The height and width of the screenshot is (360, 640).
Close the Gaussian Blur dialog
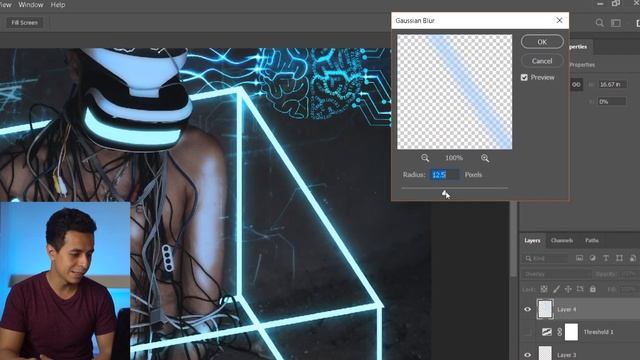(x=559, y=20)
